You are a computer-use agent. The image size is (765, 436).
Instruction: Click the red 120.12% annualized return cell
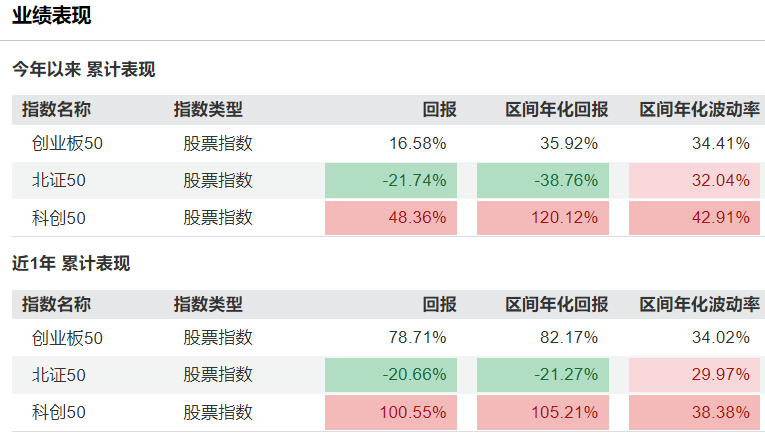point(543,218)
